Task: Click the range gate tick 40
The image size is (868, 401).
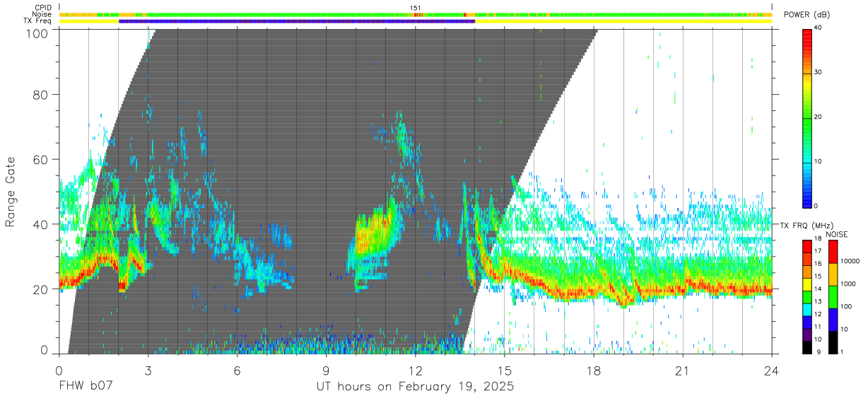Action: coord(42,223)
